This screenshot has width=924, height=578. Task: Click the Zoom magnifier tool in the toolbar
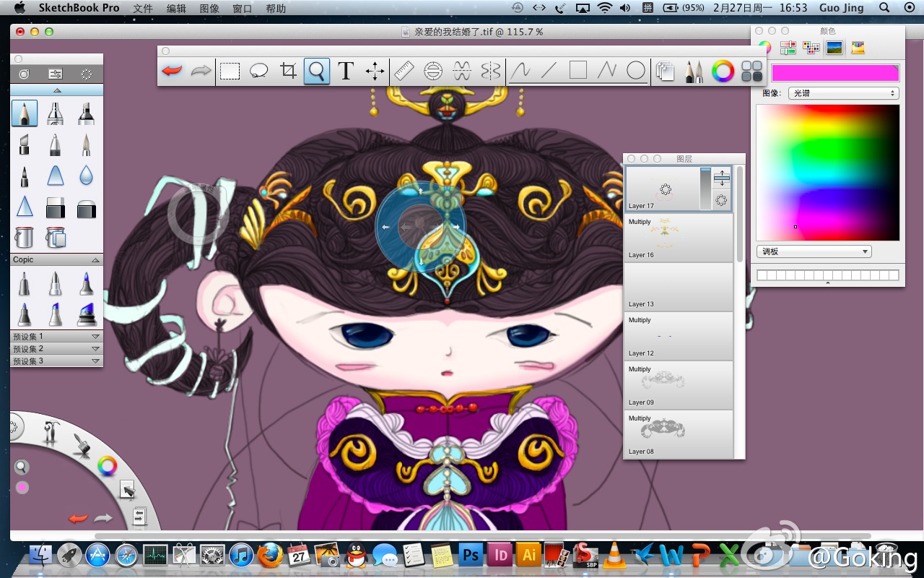(x=317, y=71)
